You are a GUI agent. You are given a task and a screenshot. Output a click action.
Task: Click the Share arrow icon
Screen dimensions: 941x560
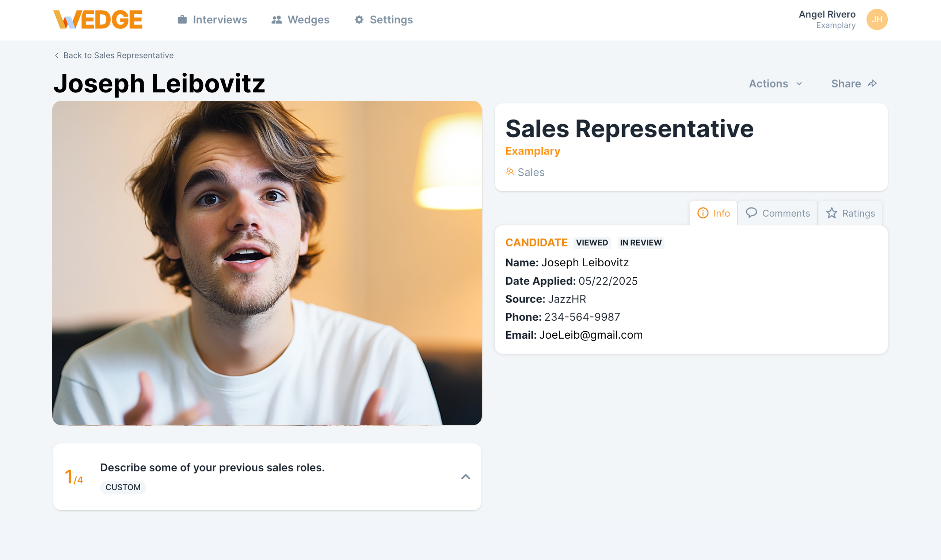point(872,83)
